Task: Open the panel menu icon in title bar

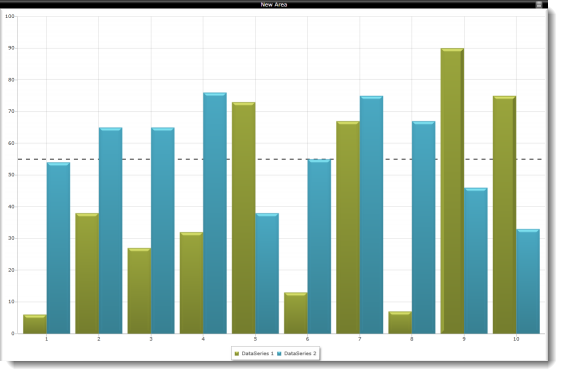Action: click(x=539, y=4)
